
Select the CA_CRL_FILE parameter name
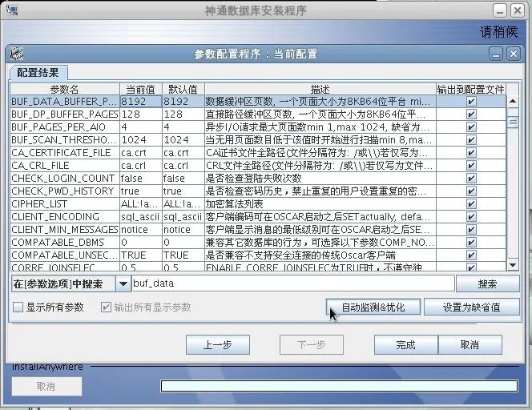pos(65,166)
